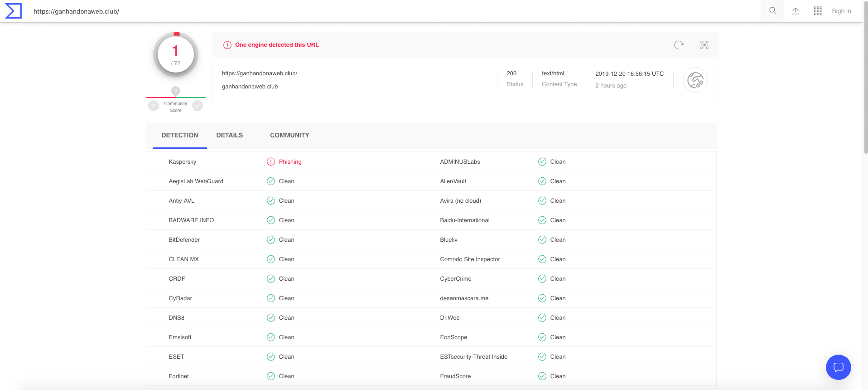Vote malicious with the X circle

click(154, 106)
